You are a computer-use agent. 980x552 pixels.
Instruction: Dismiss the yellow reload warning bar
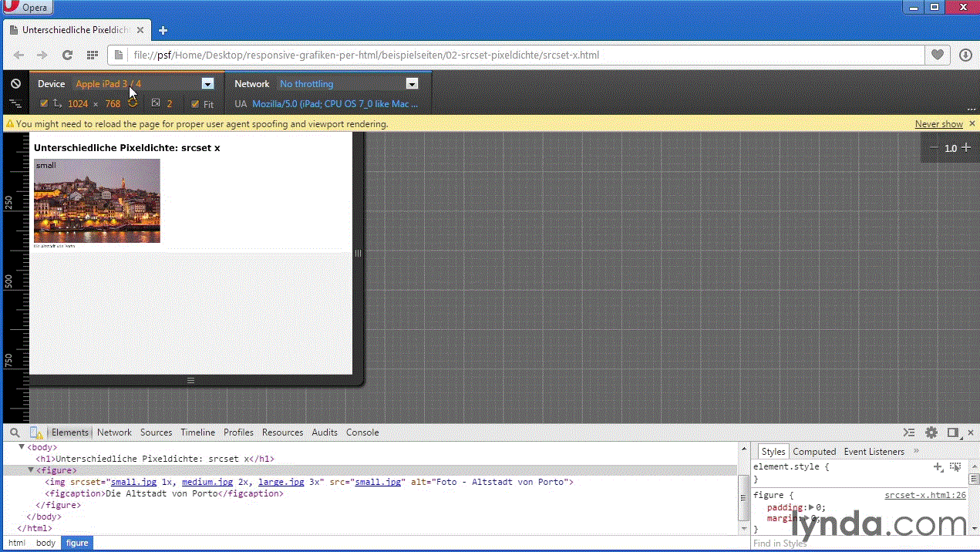click(x=972, y=123)
